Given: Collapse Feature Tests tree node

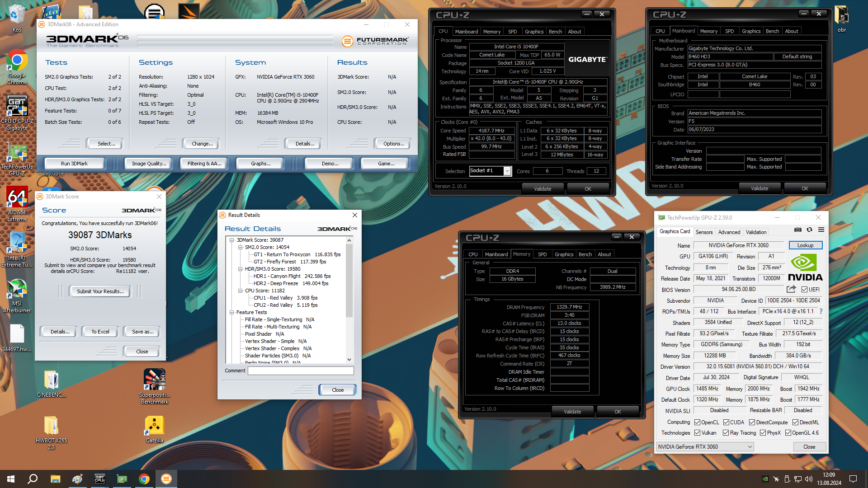Looking at the screenshot, I should tap(232, 312).
